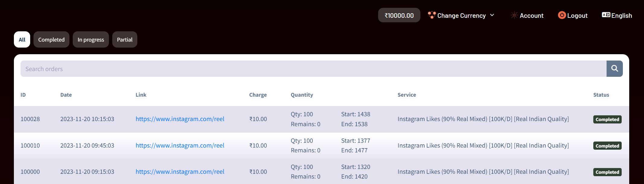Click the Link column header
The height and width of the screenshot is (184, 644).
(141, 95)
